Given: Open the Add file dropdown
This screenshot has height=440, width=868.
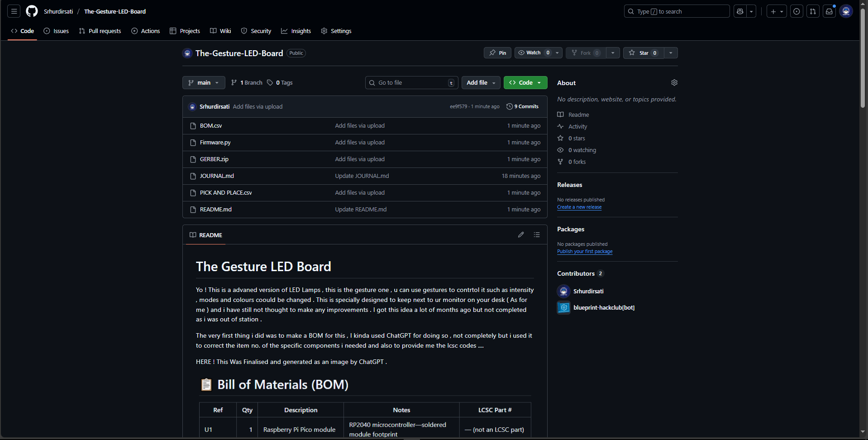Looking at the screenshot, I should click(x=481, y=82).
